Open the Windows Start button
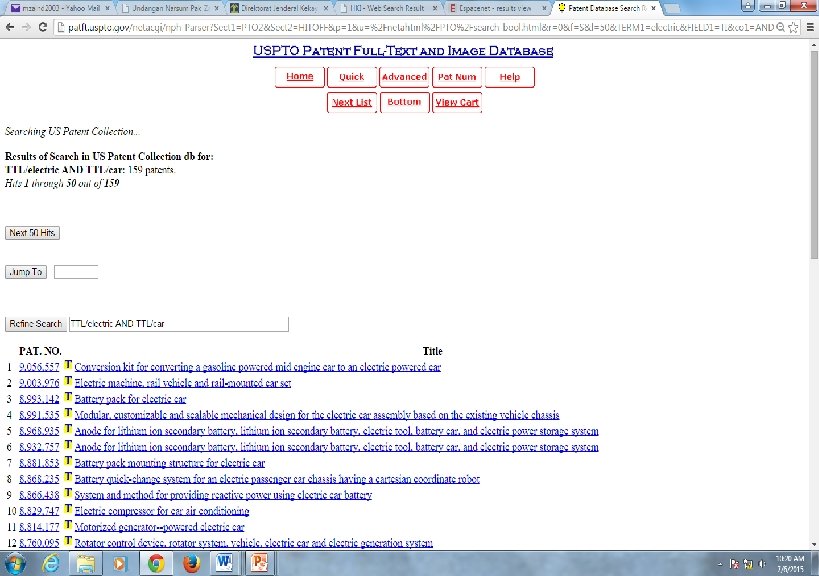Image resolution: width=819 pixels, height=576 pixels. coord(15,563)
